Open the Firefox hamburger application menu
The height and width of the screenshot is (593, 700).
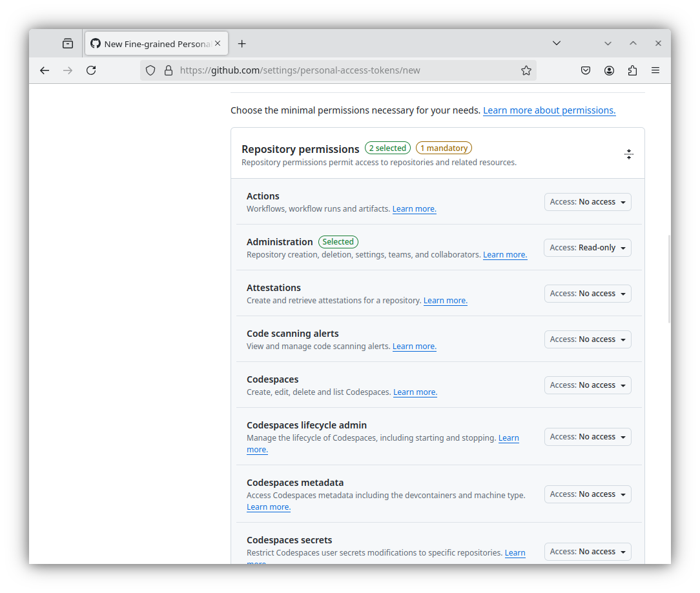click(x=655, y=70)
